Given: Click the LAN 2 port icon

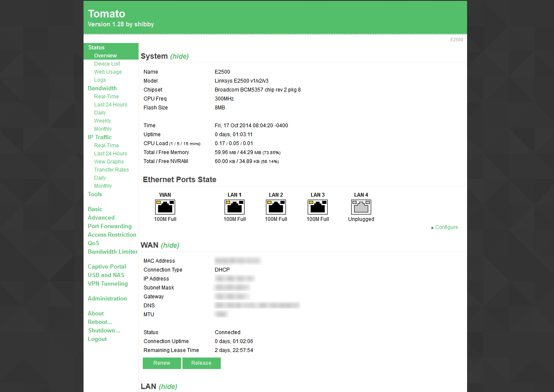Looking at the screenshot, I should [x=276, y=207].
